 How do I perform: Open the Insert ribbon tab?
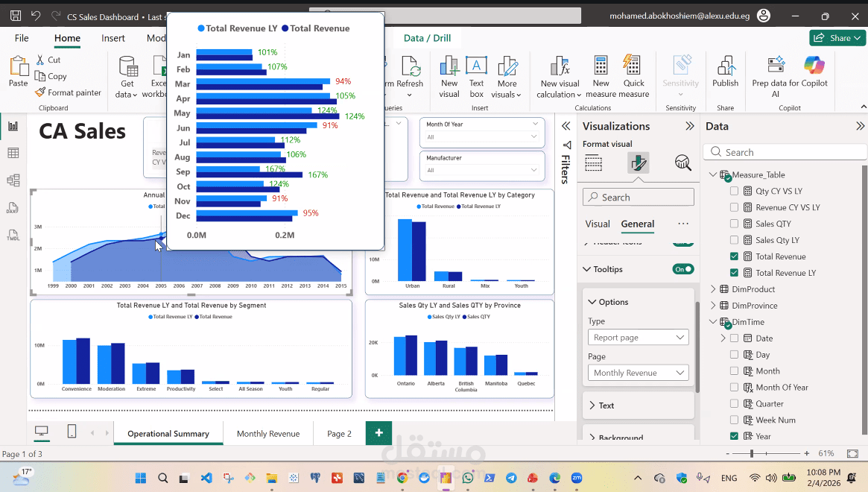[x=113, y=38]
